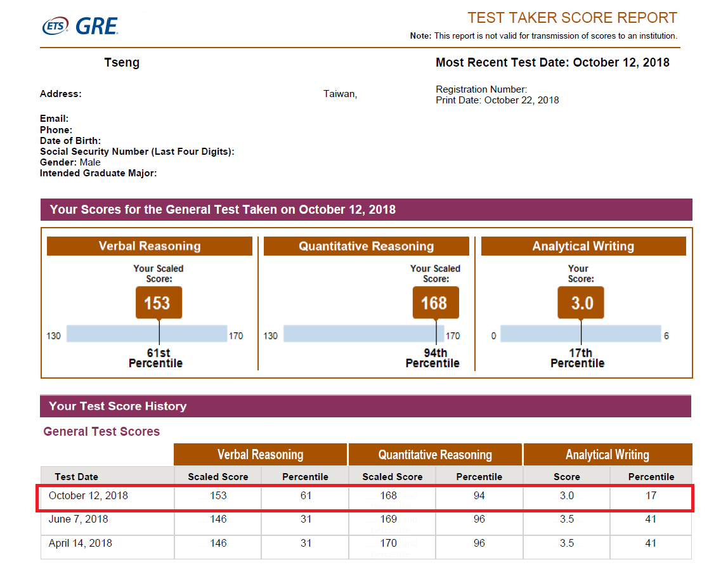Click the GRE logo wordmark
The height and width of the screenshot is (567, 728).
(96, 26)
